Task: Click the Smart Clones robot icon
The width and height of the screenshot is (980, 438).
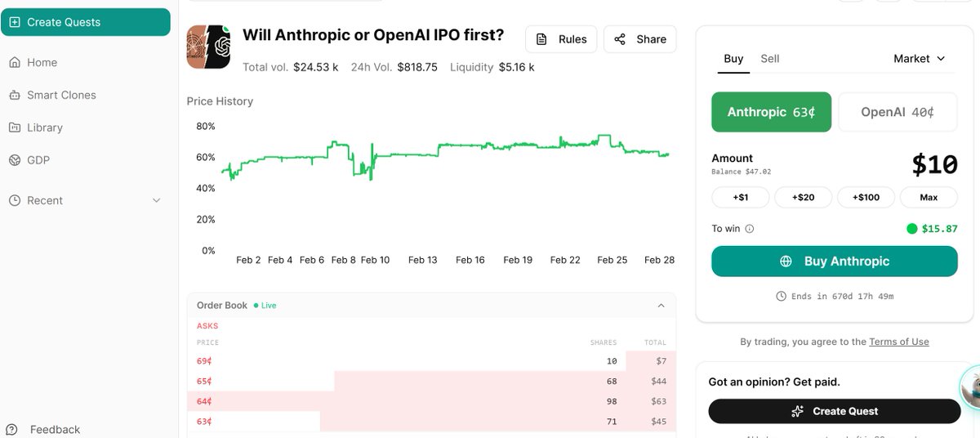Action: coord(15,95)
